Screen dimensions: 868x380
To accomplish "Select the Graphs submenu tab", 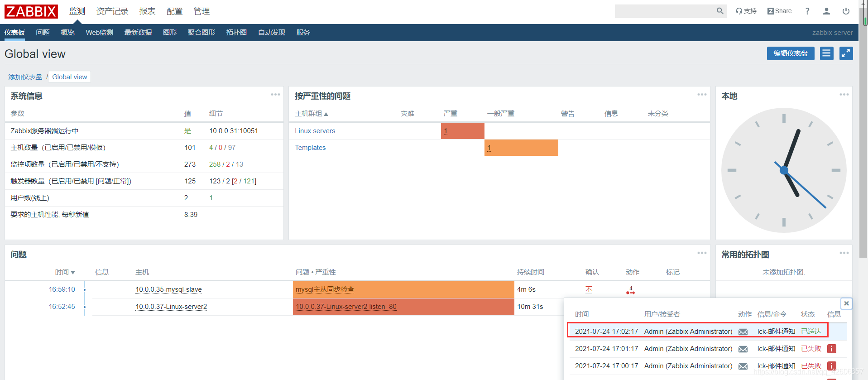I will click(x=170, y=33).
